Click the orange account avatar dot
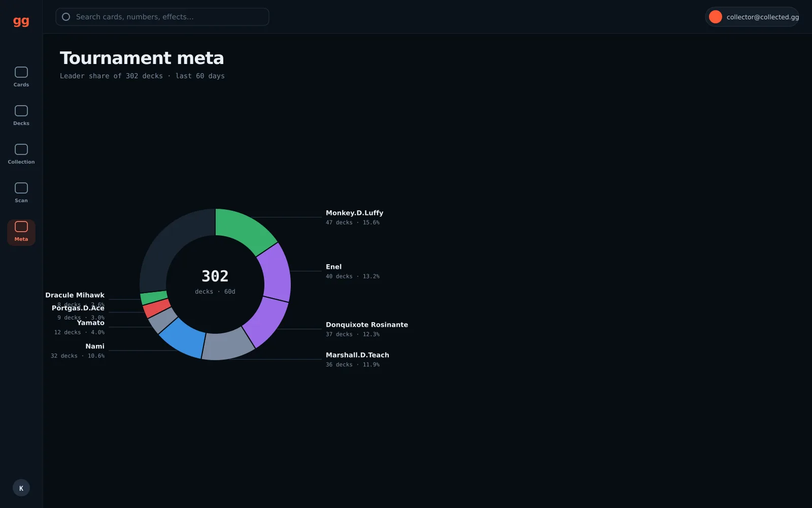Viewport: 812px width, 508px height. pos(716,17)
